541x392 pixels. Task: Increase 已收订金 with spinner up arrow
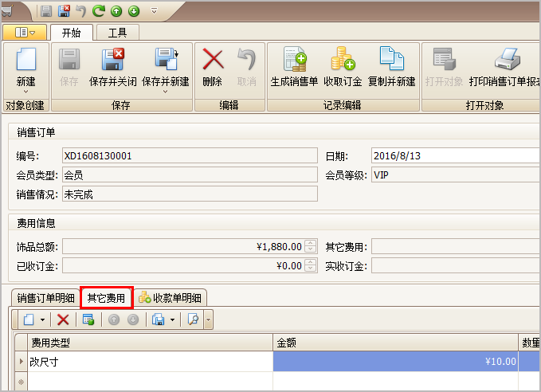tap(311, 262)
